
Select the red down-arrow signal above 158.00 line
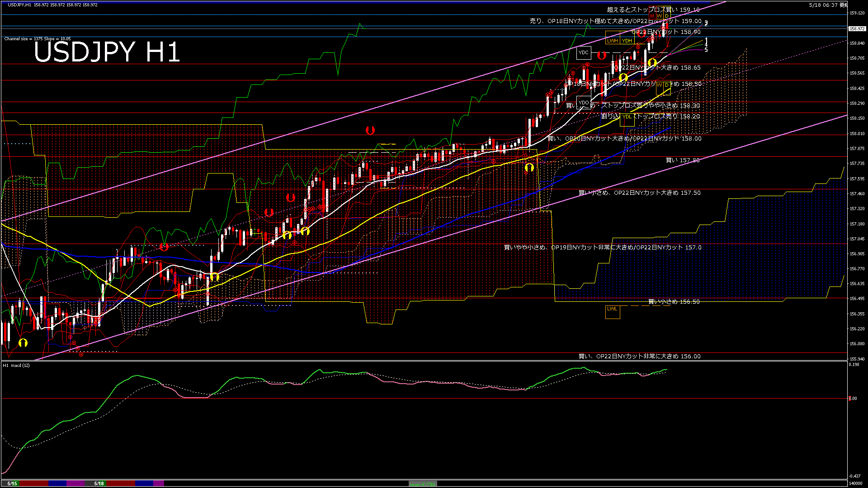370,131
